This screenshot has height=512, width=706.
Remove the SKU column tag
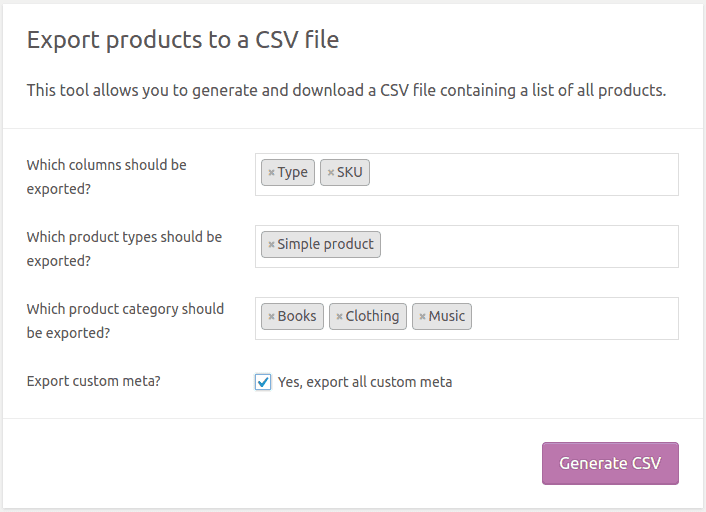click(331, 173)
